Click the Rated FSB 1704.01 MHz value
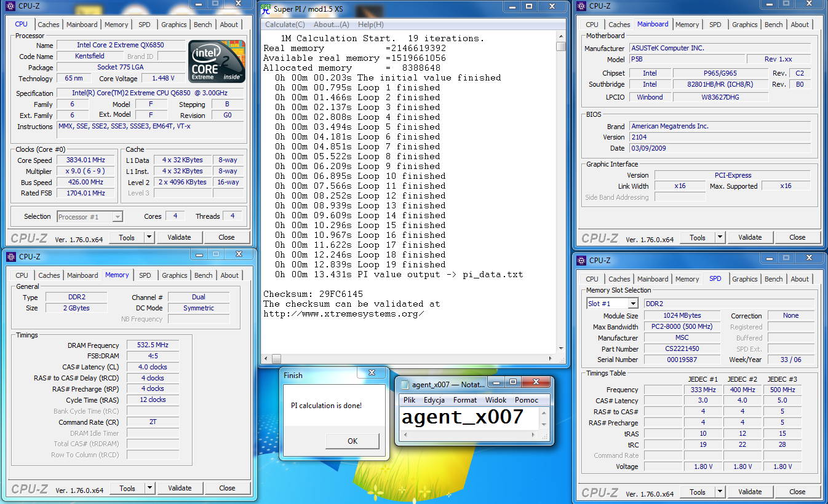 point(86,193)
